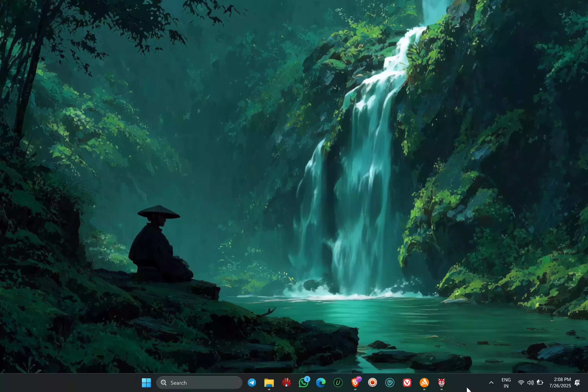The image size is (588, 392).
Task: Click the red circular record app icon
Action: pos(373,383)
